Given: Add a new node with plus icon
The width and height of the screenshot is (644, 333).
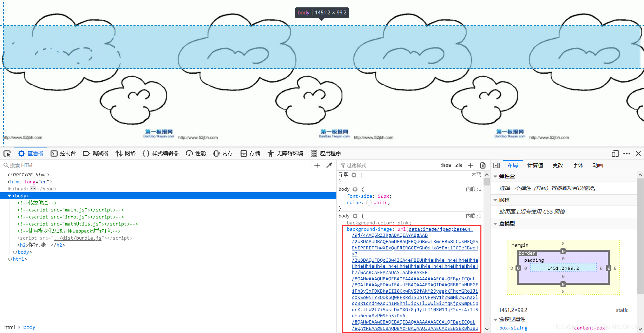Looking at the screenshot, I should click(317, 165).
